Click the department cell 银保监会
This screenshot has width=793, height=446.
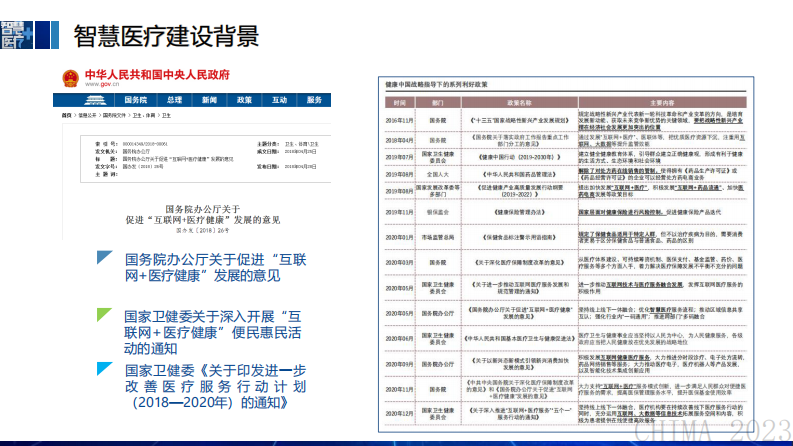(437, 212)
